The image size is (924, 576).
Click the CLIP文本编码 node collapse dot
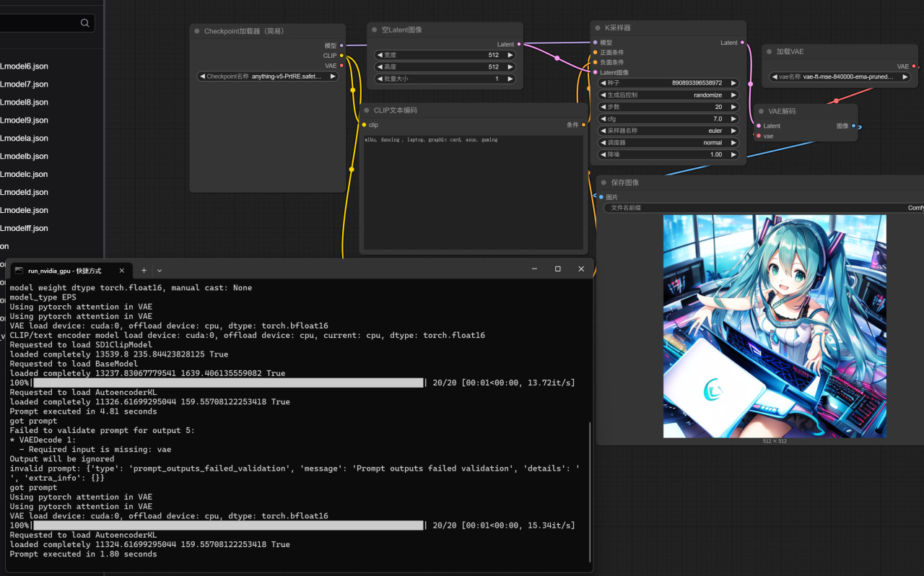pos(366,110)
